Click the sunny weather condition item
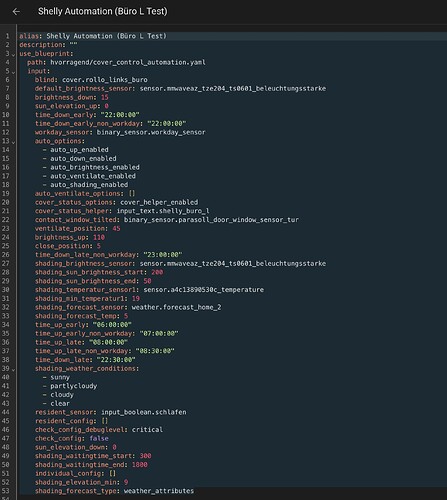This screenshot has height=500, width=447. coord(60,377)
